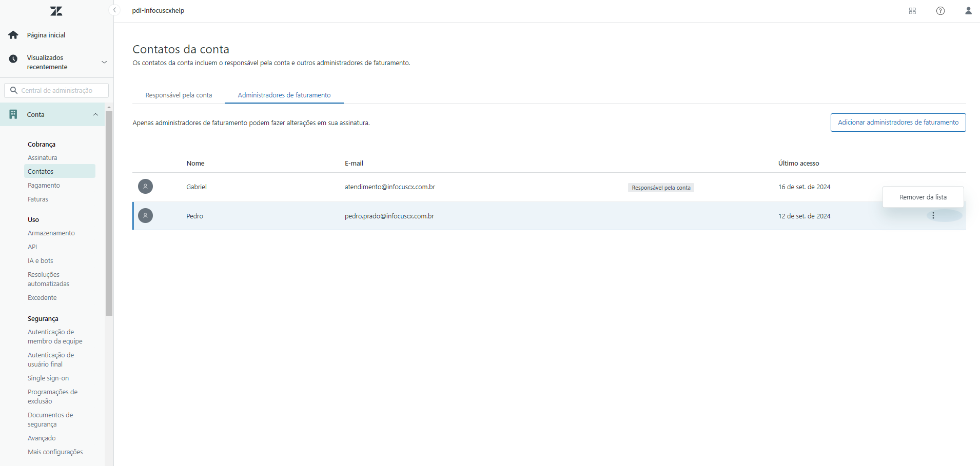Image resolution: width=980 pixels, height=466 pixels.
Task: Open the Assinatura link in sidebar
Action: click(x=43, y=158)
